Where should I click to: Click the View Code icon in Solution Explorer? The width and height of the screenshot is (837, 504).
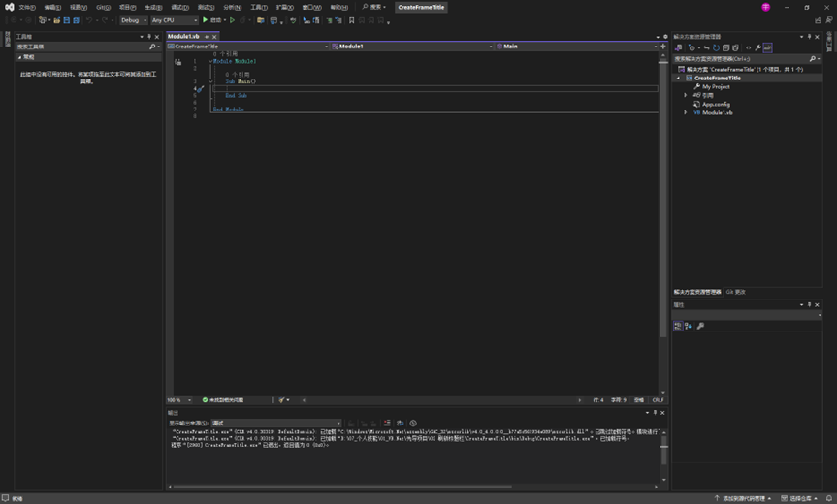(x=749, y=48)
